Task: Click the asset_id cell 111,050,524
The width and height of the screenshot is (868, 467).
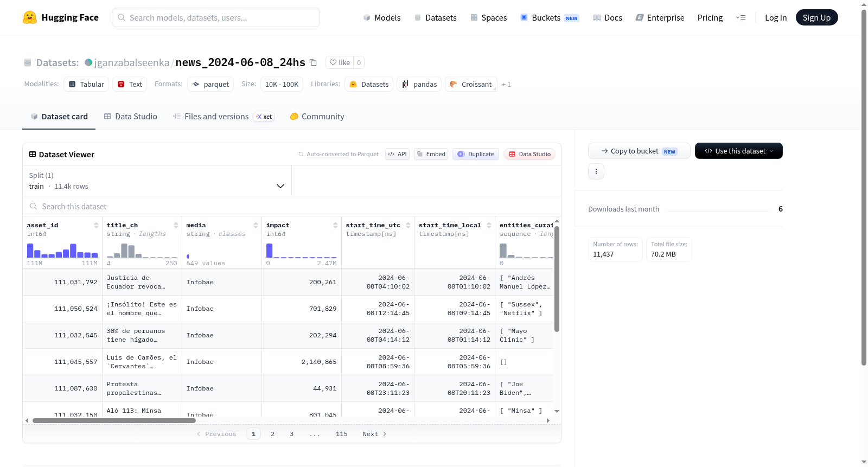Action: click(x=62, y=309)
